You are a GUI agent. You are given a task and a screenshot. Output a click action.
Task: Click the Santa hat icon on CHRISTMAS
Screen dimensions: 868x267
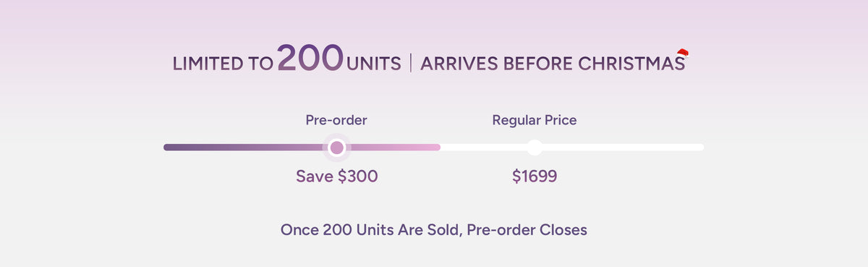tap(681, 53)
